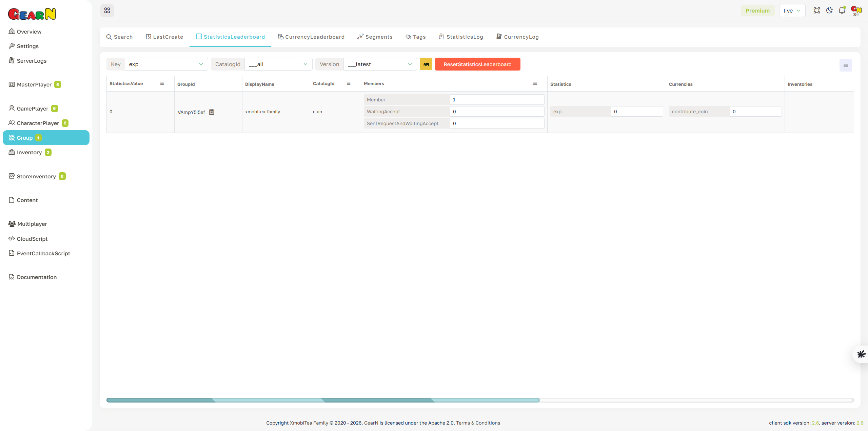Copy the GroupId using the clipboard icon
Viewport: 868px width, 431px height.
(x=212, y=112)
